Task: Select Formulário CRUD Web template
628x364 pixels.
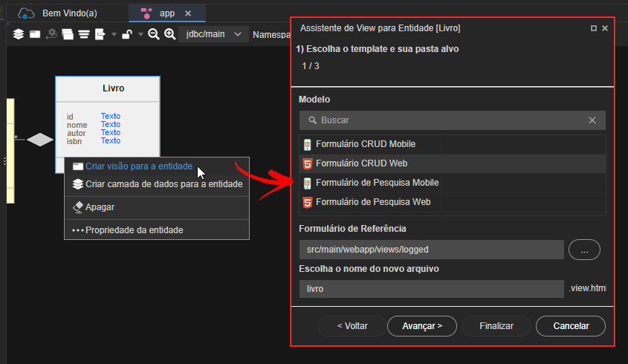Action: (452, 163)
